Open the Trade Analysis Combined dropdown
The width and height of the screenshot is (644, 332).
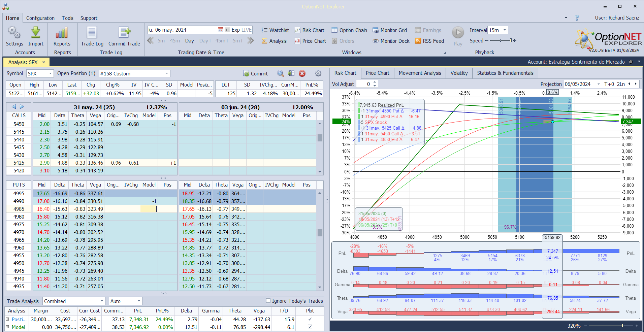[x=102, y=301]
